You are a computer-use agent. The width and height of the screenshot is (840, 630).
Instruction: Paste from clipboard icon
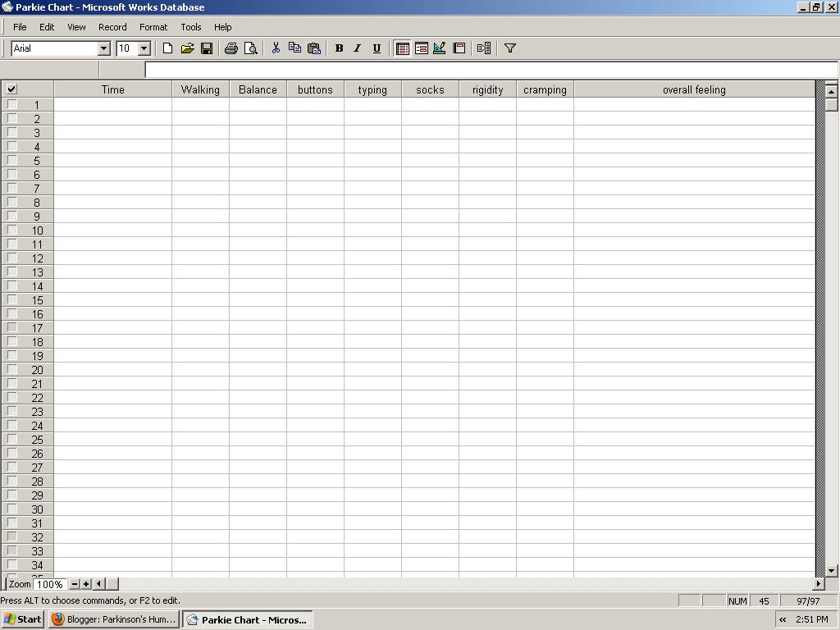click(x=314, y=48)
